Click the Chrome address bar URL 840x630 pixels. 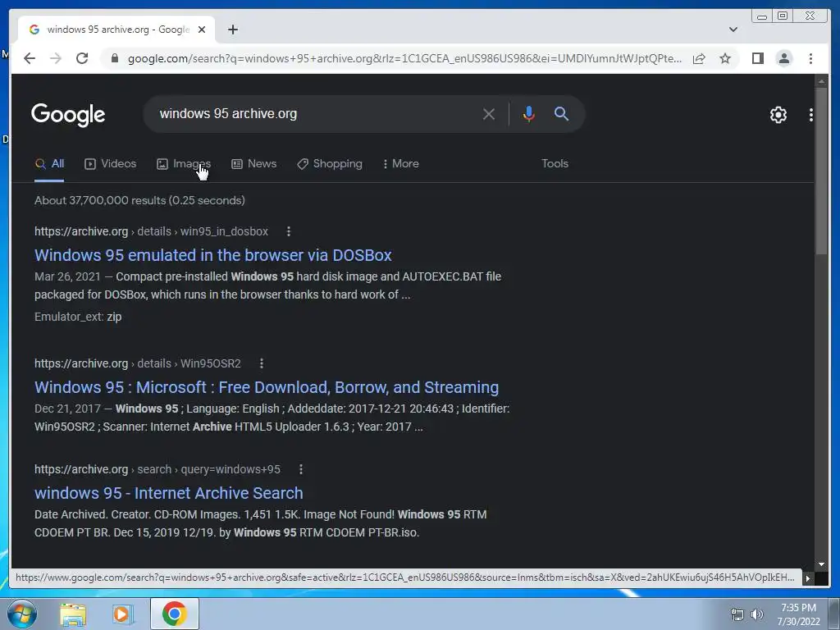click(x=404, y=58)
